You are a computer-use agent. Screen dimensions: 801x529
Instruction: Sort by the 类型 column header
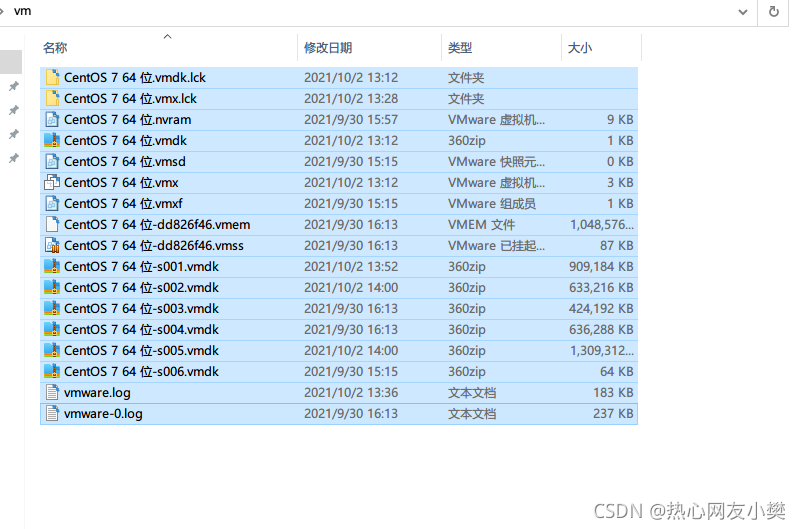pos(460,48)
